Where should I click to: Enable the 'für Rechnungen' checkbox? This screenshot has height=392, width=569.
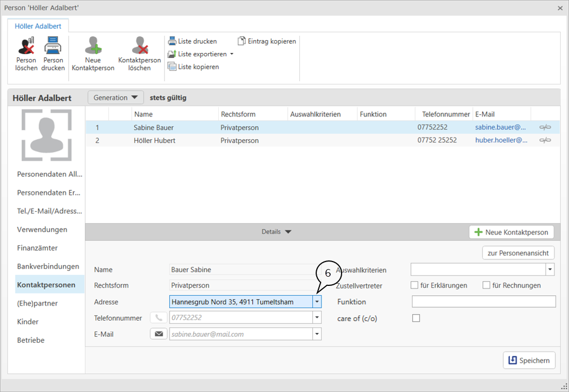[486, 285]
